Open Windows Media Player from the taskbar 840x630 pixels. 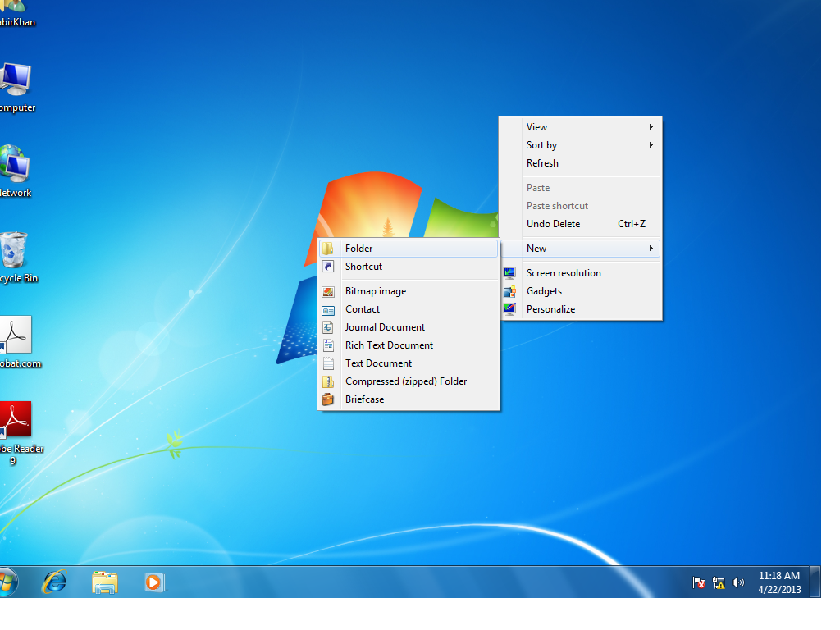click(x=154, y=582)
